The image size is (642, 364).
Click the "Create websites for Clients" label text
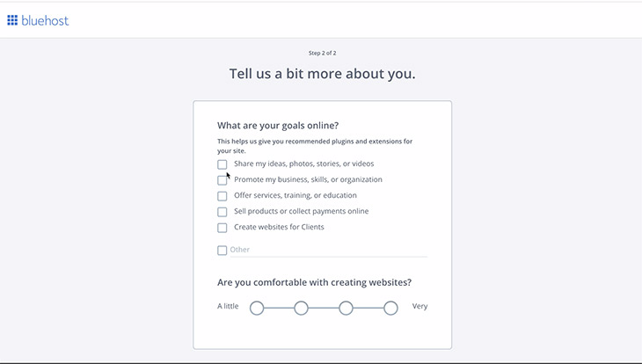(279, 227)
